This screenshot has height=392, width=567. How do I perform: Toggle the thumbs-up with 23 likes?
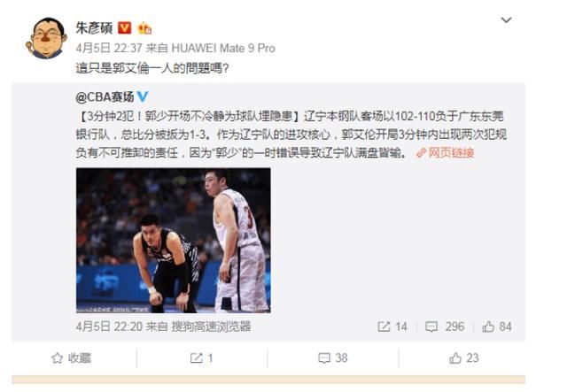pos(464,358)
